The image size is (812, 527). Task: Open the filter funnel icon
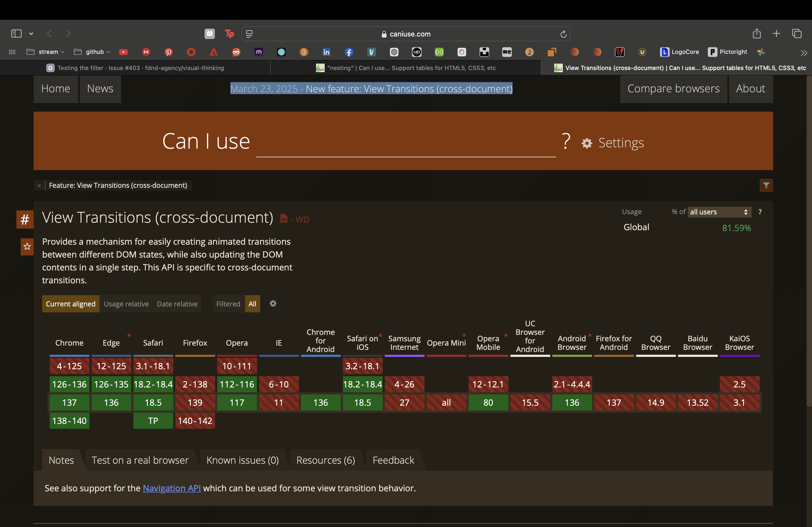pos(766,185)
